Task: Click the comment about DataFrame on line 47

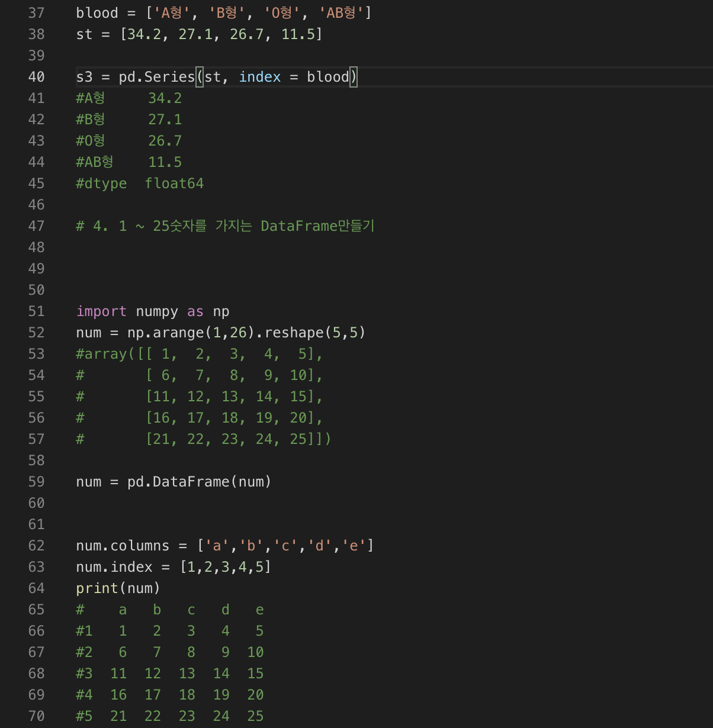Action: [x=225, y=226]
